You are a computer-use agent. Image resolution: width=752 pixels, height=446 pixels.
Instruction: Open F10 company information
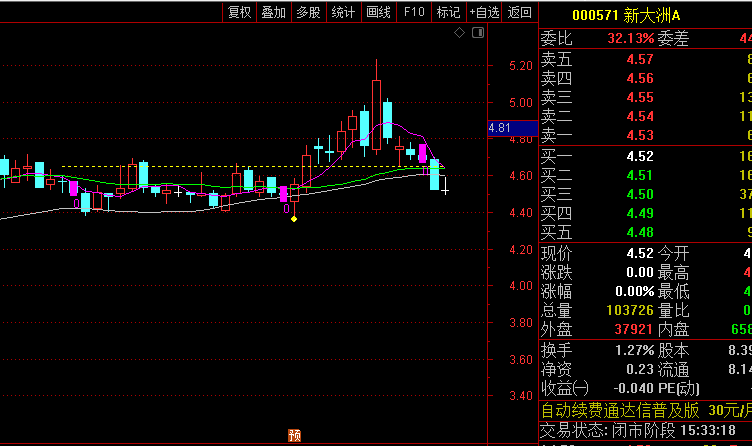click(414, 12)
